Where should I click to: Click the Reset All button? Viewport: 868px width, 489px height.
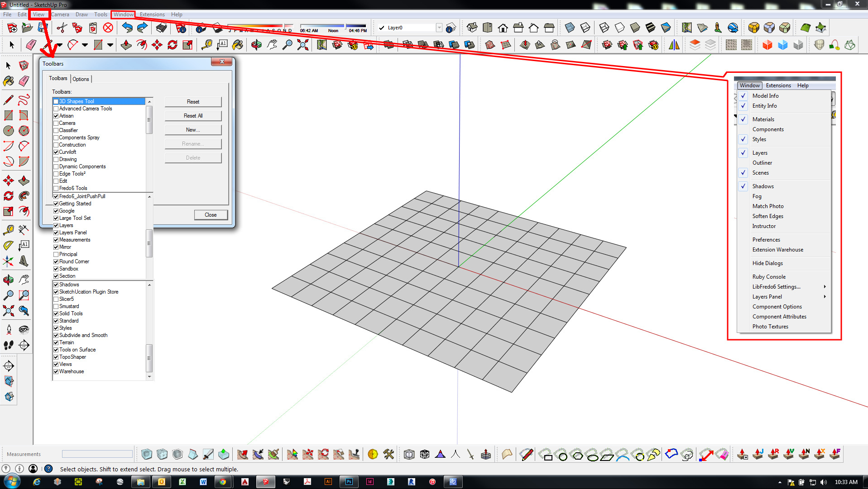(x=193, y=116)
